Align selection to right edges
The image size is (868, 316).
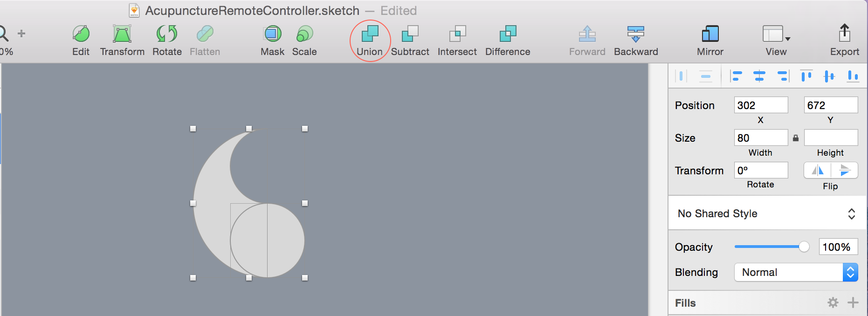(783, 76)
